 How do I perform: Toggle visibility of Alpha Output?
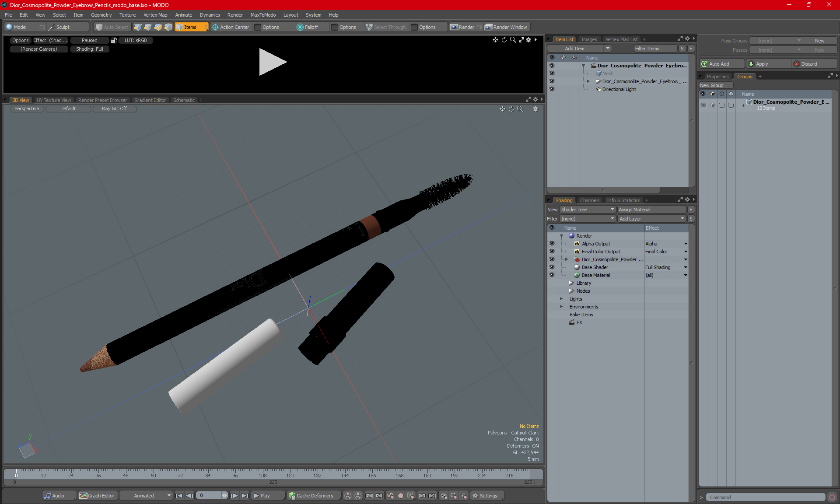(x=552, y=244)
